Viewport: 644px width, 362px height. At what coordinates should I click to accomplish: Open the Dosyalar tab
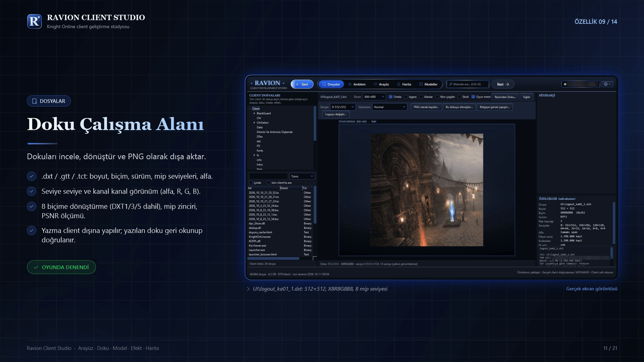pos(331,84)
